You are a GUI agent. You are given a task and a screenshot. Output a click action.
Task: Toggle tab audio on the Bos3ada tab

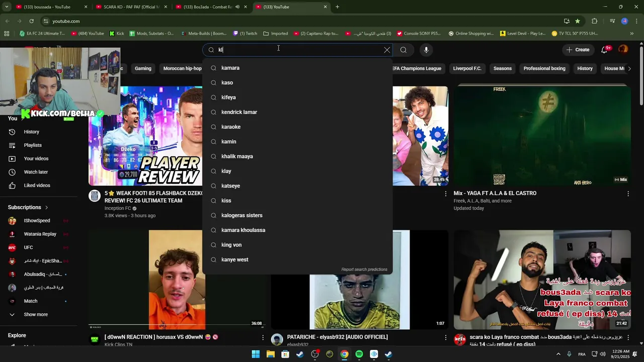237,7
